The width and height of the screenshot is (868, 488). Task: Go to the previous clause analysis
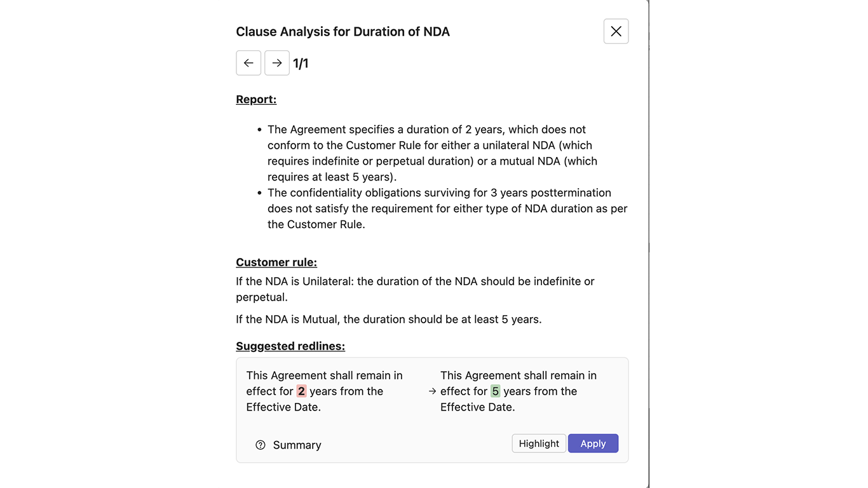click(x=248, y=63)
